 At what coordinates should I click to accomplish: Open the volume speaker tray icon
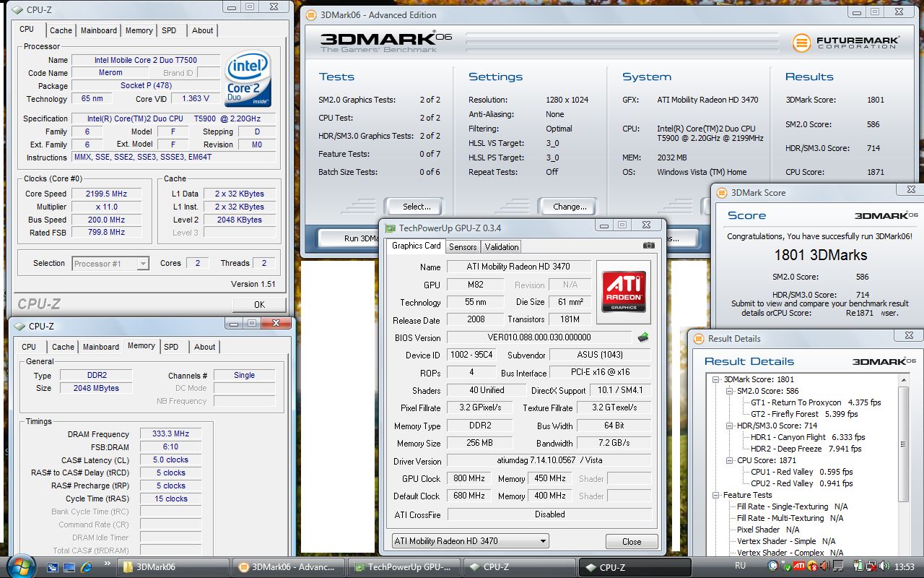coord(884,566)
